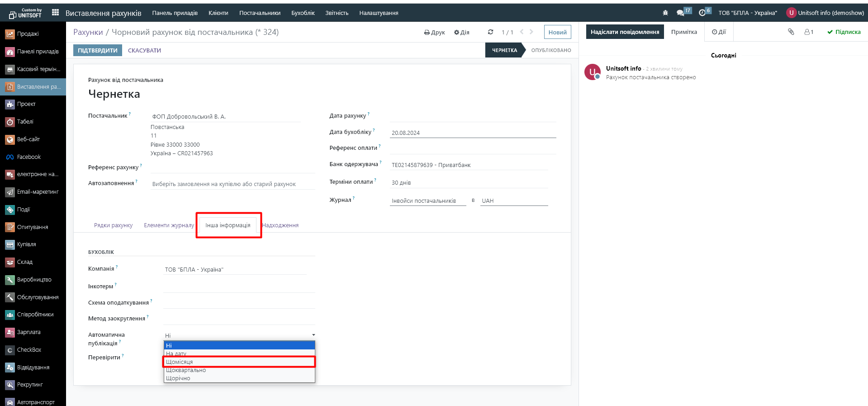Viewport: 868px width, 406px height.
Task: Open the activities clock icon
Action: click(x=702, y=13)
